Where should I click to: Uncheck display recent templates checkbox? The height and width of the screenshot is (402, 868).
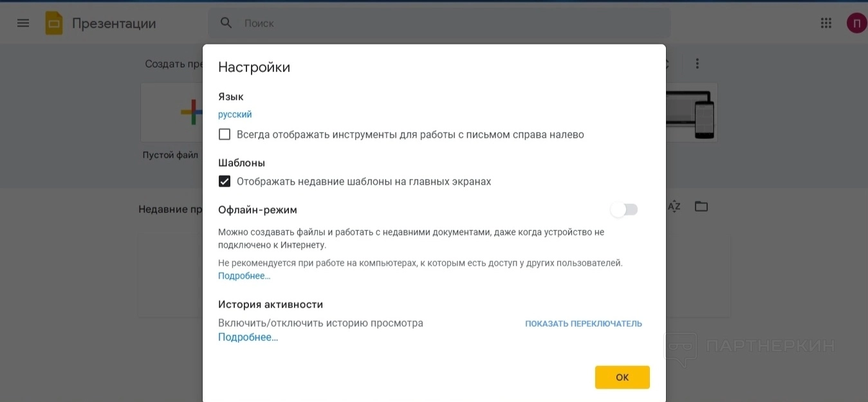225,181
